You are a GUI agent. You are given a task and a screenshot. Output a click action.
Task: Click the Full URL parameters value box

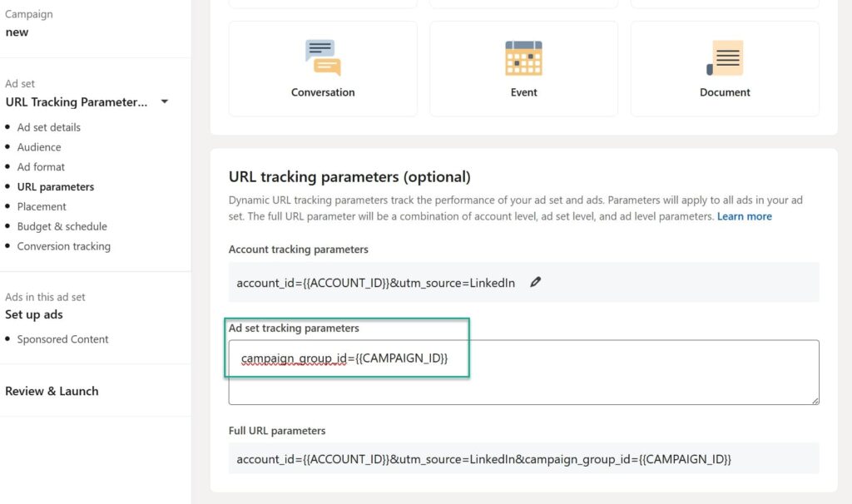coord(523,459)
